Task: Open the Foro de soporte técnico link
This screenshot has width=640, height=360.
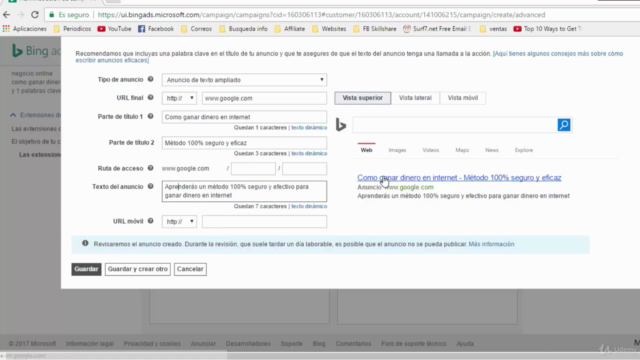Action: tap(413, 344)
